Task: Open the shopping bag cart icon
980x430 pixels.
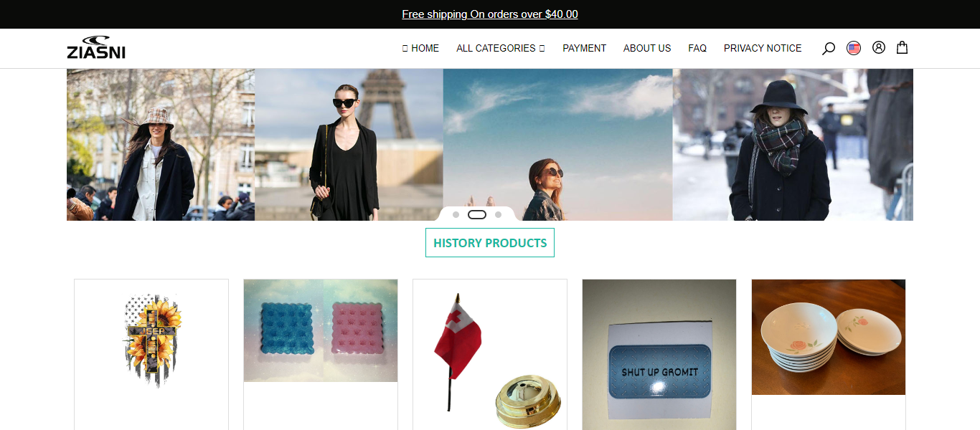Action: point(903,47)
